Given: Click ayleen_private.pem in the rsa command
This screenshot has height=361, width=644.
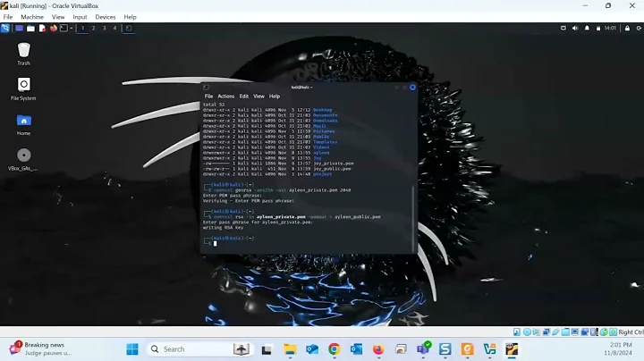Looking at the screenshot, I should click(281, 216).
